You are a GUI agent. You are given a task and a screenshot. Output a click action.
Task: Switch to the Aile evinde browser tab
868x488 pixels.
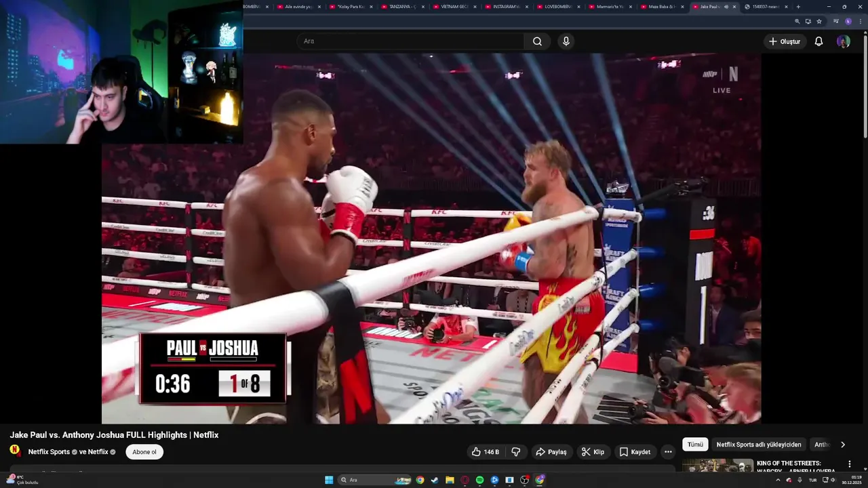click(x=299, y=7)
